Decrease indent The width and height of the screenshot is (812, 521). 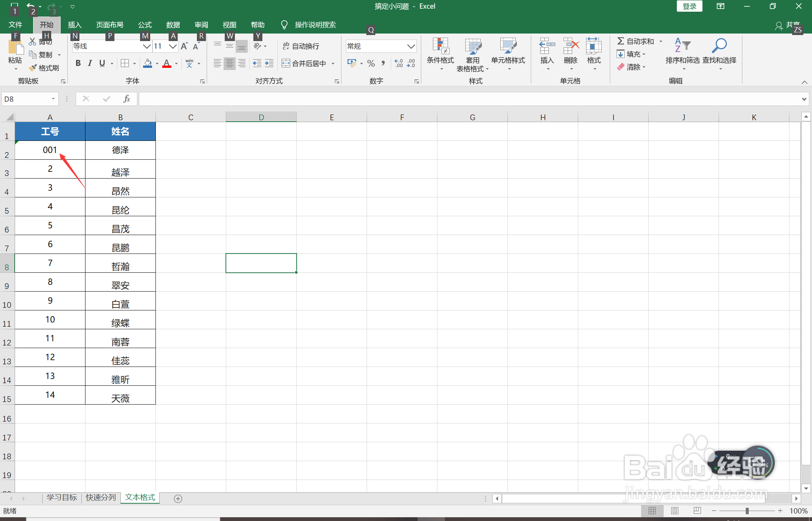click(257, 63)
